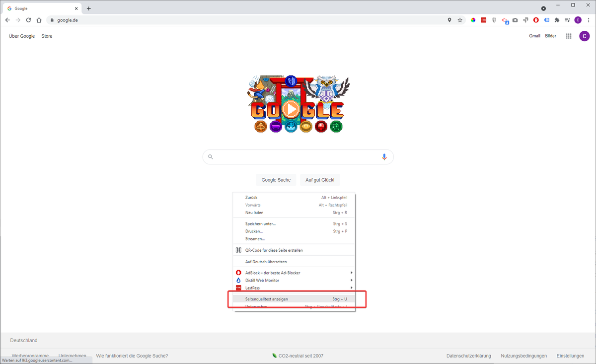Open the Chrome three-dot menu

[589, 20]
